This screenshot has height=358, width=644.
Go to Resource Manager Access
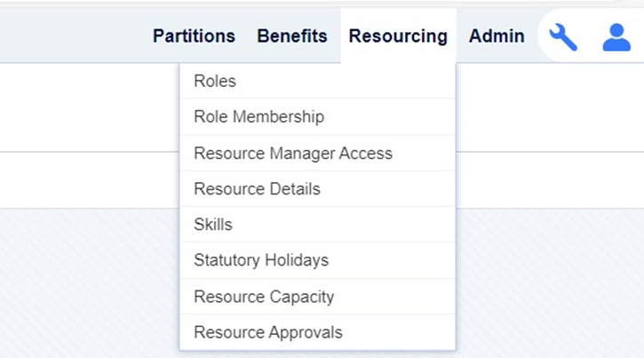[x=317, y=153]
